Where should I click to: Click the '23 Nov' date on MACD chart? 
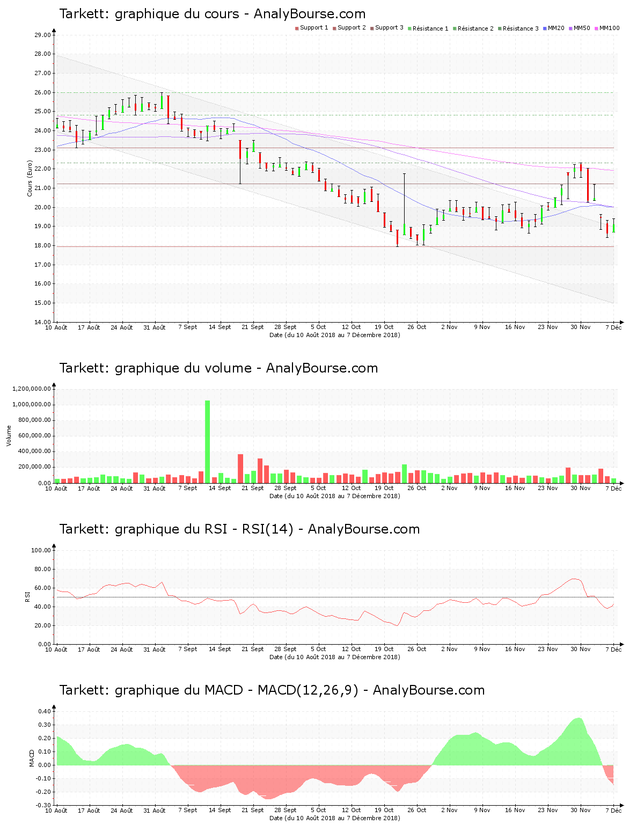point(548,810)
